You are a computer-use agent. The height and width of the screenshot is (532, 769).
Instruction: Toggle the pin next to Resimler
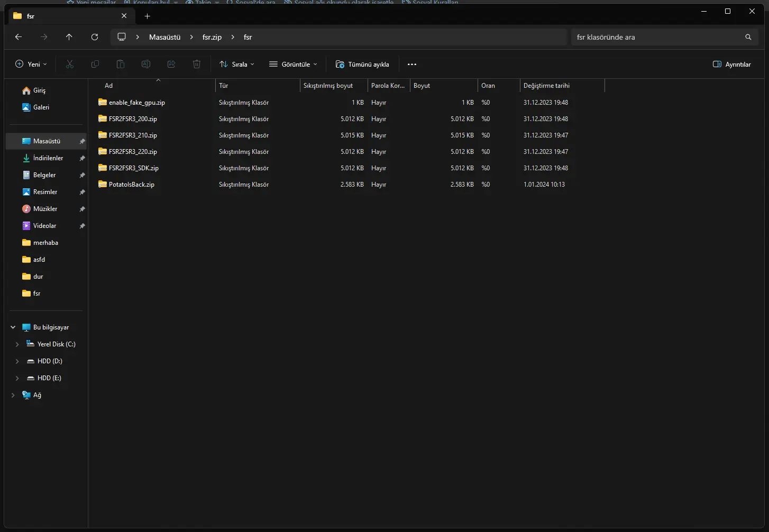(x=82, y=192)
